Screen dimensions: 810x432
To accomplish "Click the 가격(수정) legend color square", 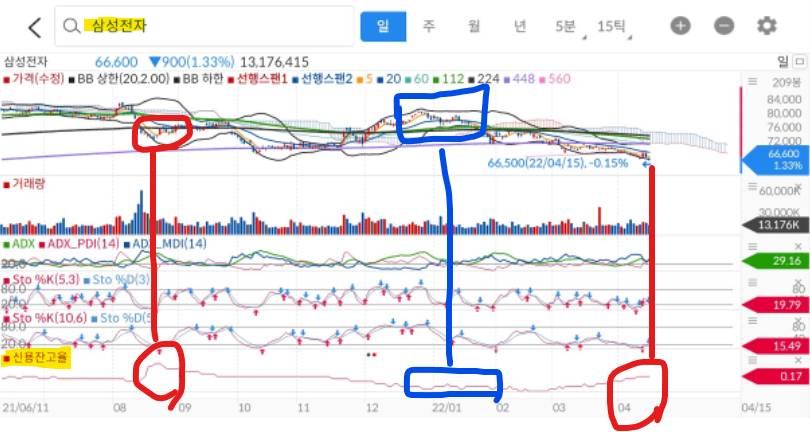I will (6, 80).
